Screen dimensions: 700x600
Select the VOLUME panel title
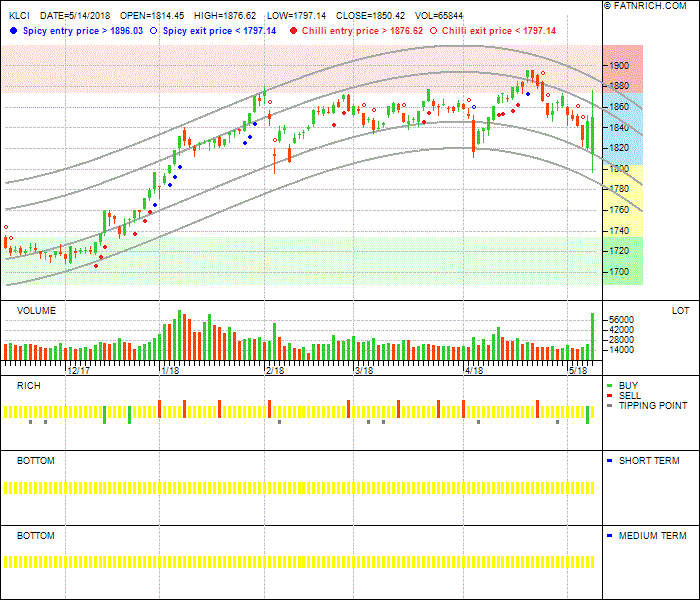tap(36, 311)
